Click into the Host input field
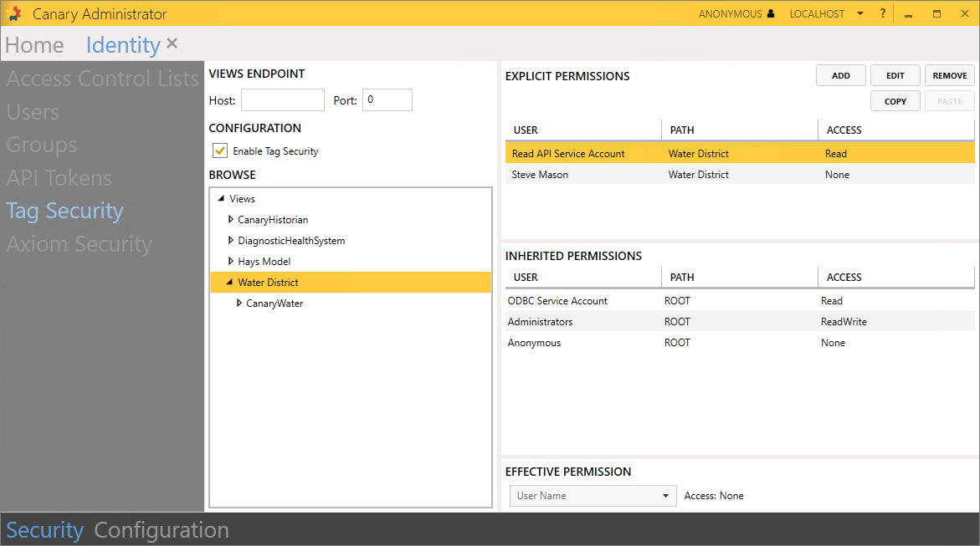 point(282,100)
